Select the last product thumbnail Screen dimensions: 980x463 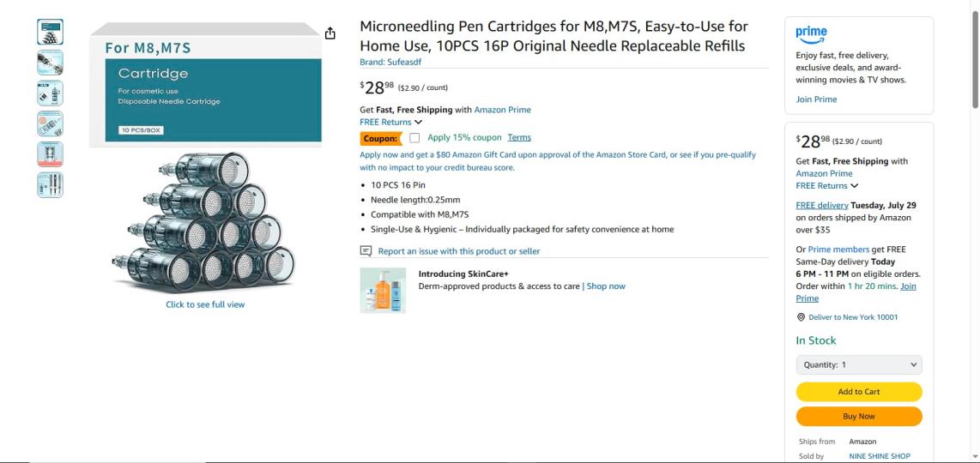[x=50, y=185]
